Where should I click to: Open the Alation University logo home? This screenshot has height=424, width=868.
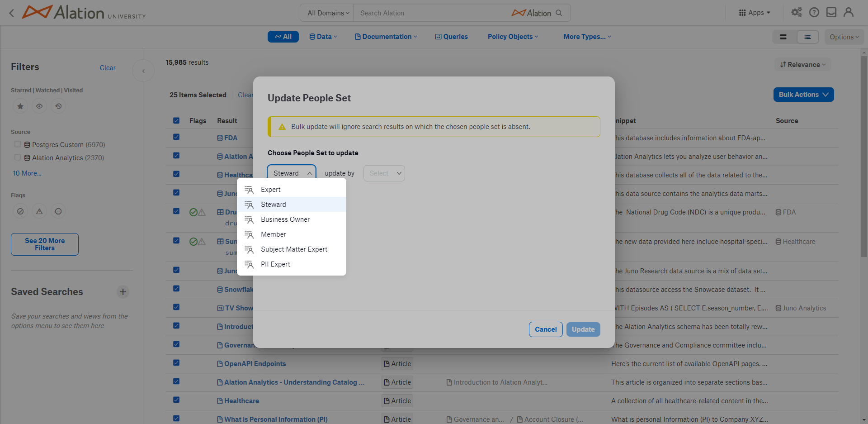84,12
